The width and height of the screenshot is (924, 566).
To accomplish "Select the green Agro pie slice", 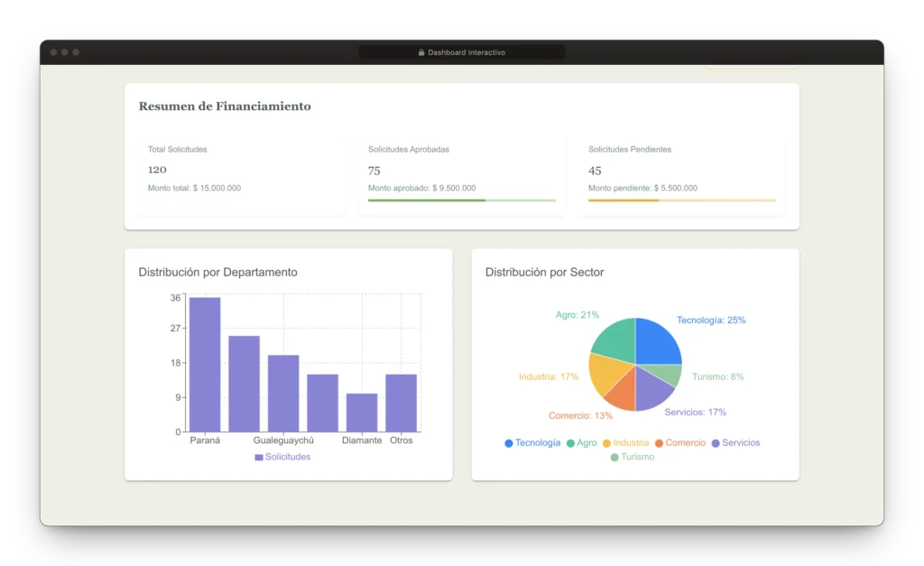I will (x=615, y=342).
